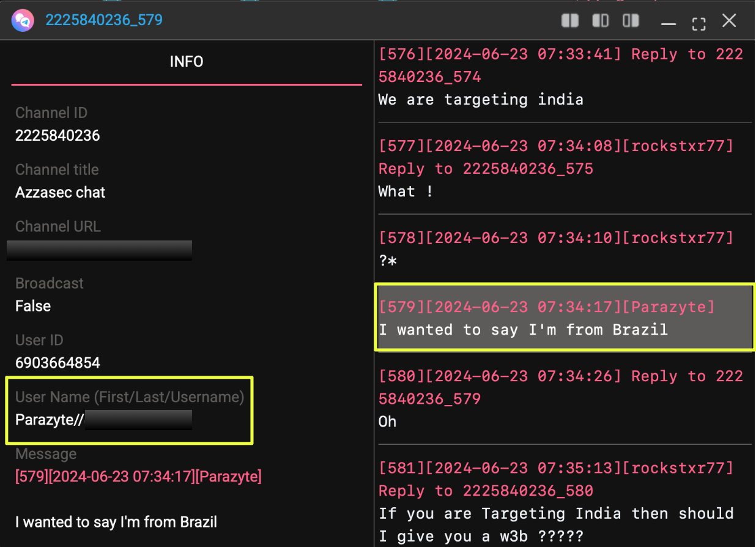Click highlighted message 579 from Parazyte
This screenshot has width=756, height=547.
[563, 318]
